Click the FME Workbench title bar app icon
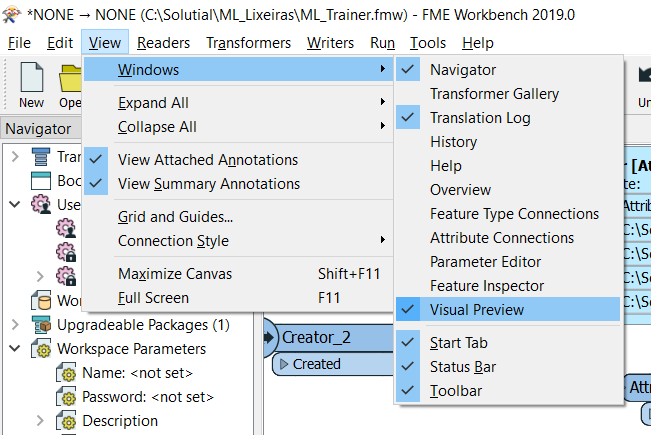 12,15
